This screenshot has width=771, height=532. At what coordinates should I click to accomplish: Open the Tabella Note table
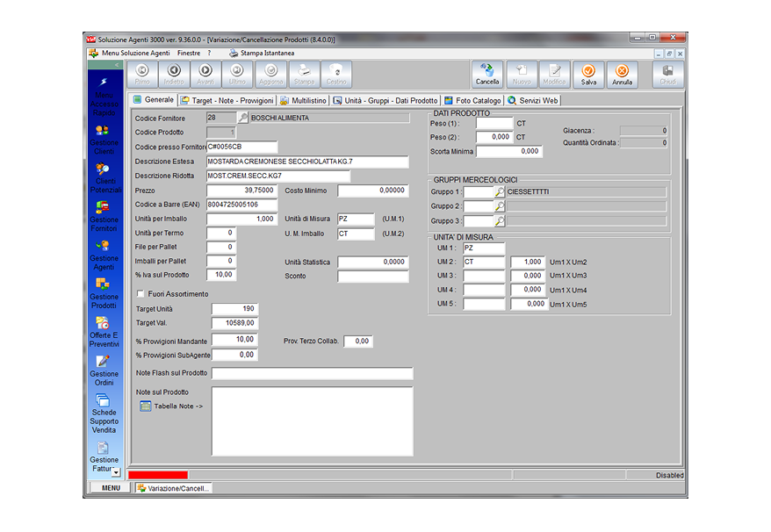coord(146,406)
